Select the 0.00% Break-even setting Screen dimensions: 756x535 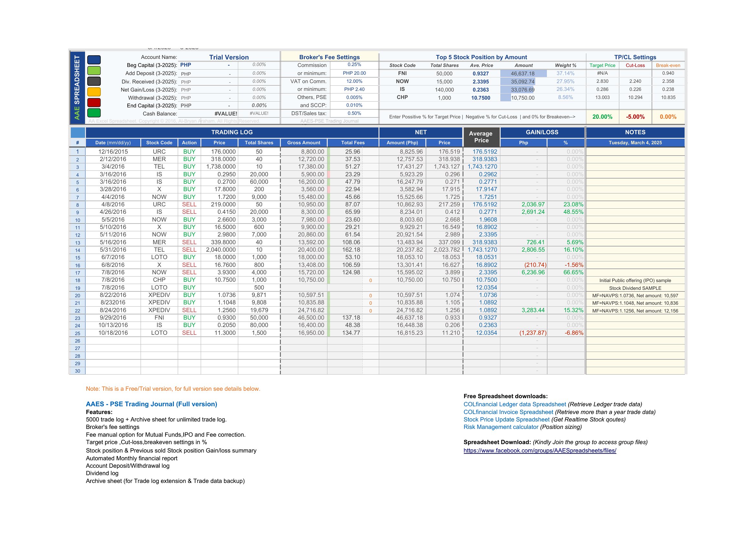click(x=668, y=117)
